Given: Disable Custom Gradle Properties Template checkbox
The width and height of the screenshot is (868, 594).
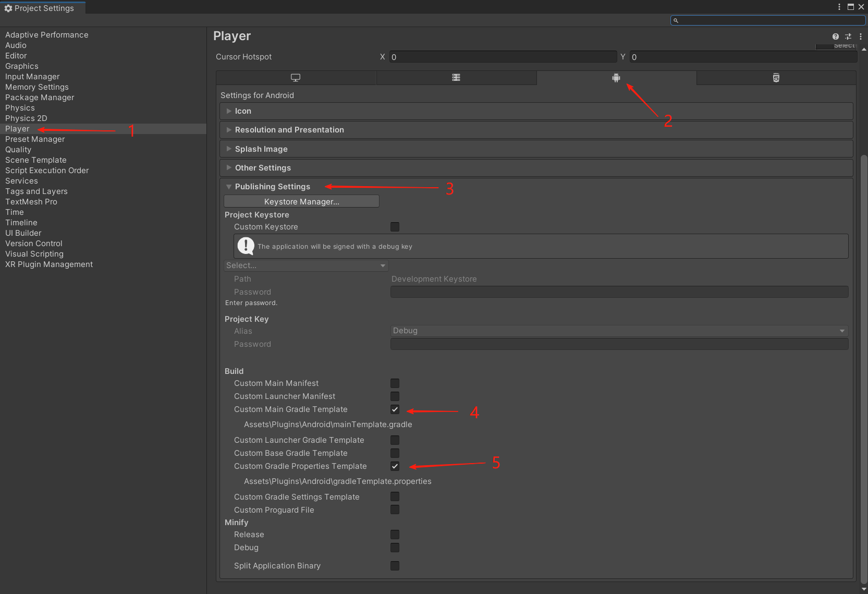Looking at the screenshot, I should click(395, 466).
